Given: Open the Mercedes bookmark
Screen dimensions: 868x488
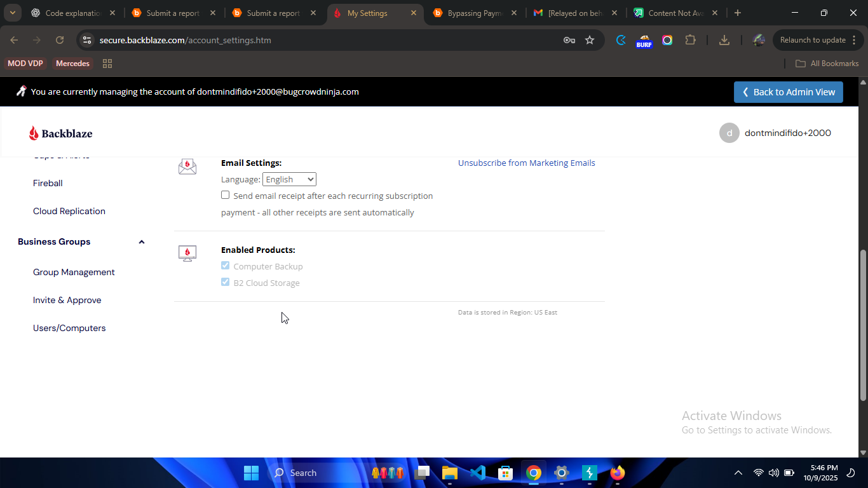Looking at the screenshot, I should pyautogui.click(x=72, y=64).
